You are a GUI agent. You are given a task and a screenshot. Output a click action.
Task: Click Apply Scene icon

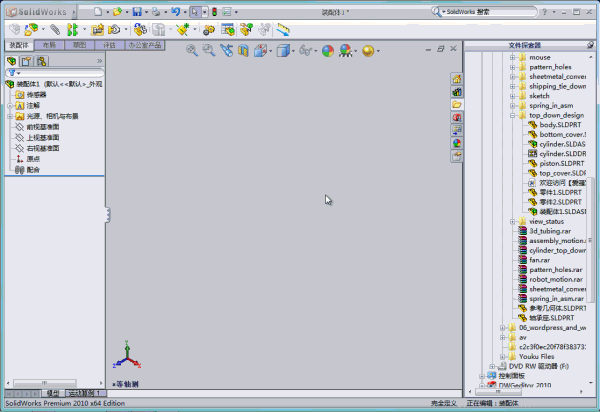346,50
